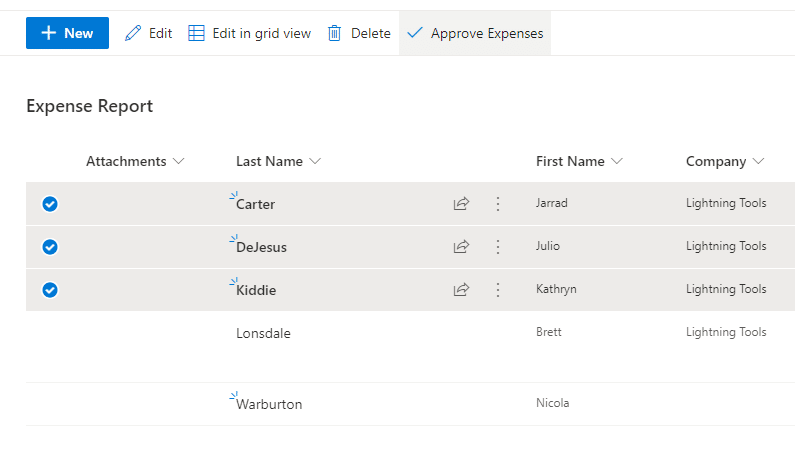Click Approve Expenses command
Screen dimensions: 795x456
coord(475,33)
